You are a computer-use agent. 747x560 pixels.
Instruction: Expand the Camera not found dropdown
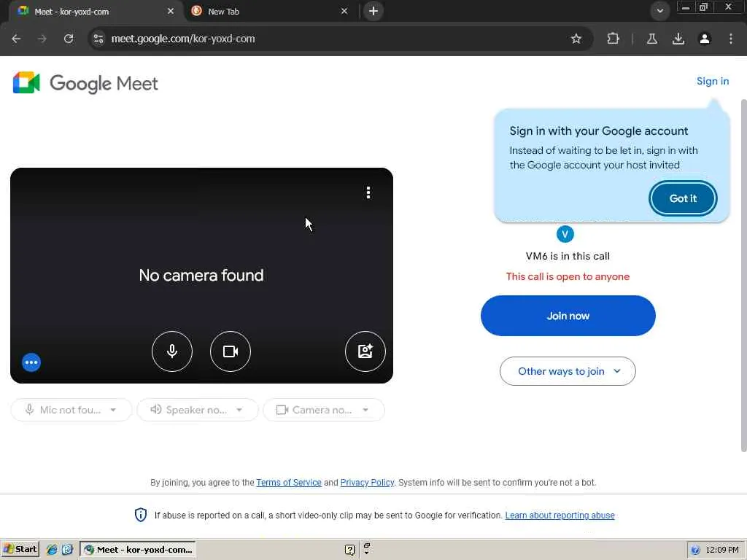pyautogui.click(x=323, y=410)
